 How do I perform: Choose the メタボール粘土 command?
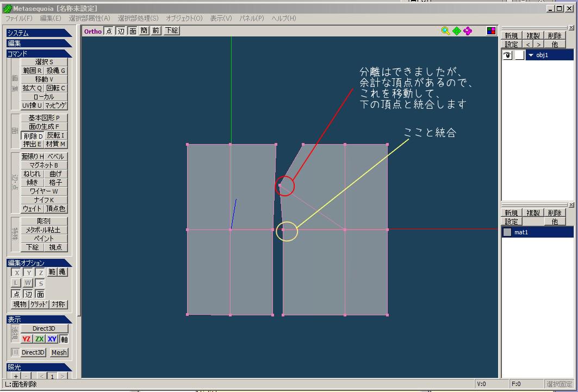click(x=44, y=230)
